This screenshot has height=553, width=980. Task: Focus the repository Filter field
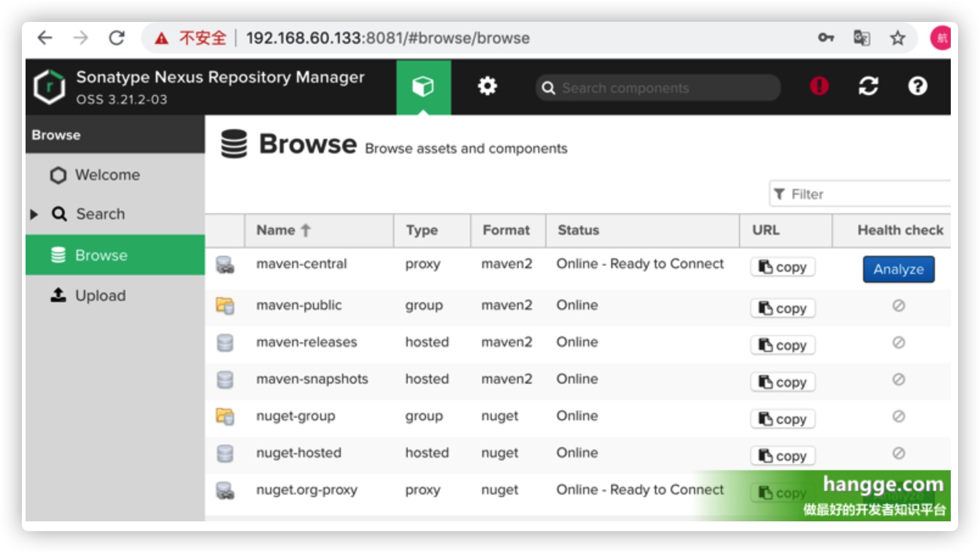860,194
